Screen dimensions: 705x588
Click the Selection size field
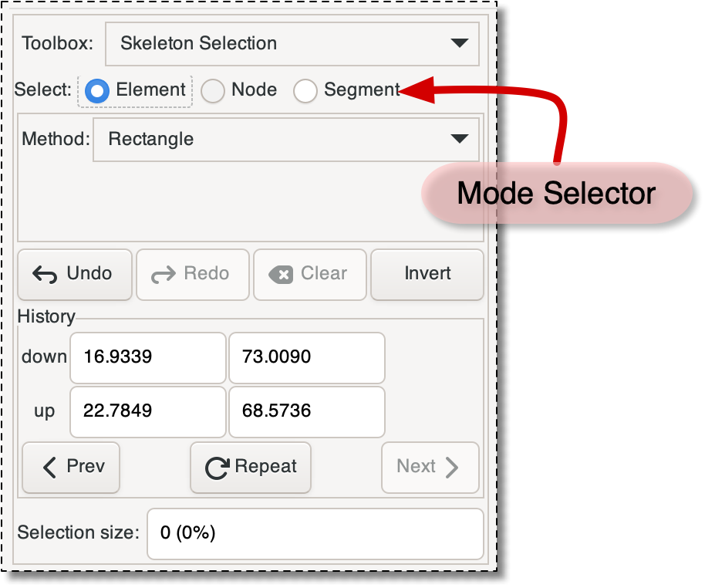point(315,533)
